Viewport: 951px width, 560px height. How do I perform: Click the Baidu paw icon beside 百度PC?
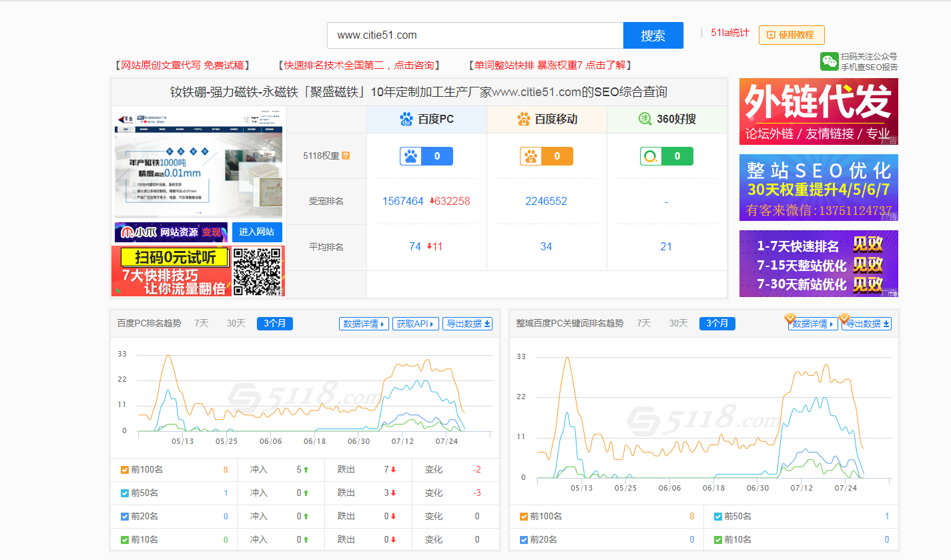tap(406, 119)
